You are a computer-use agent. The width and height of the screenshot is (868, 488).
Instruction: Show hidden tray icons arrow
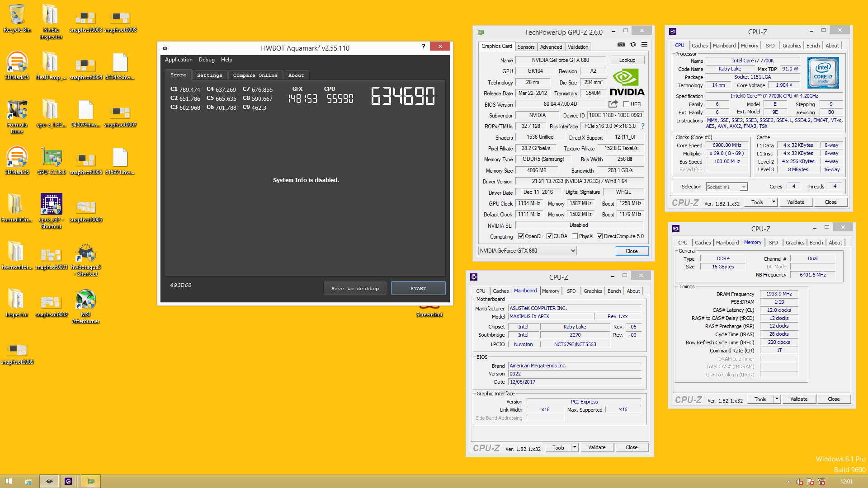788,482
